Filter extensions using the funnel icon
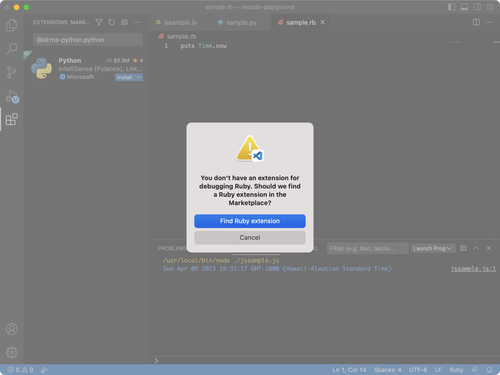Image resolution: width=500 pixels, height=375 pixels. [x=99, y=22]
